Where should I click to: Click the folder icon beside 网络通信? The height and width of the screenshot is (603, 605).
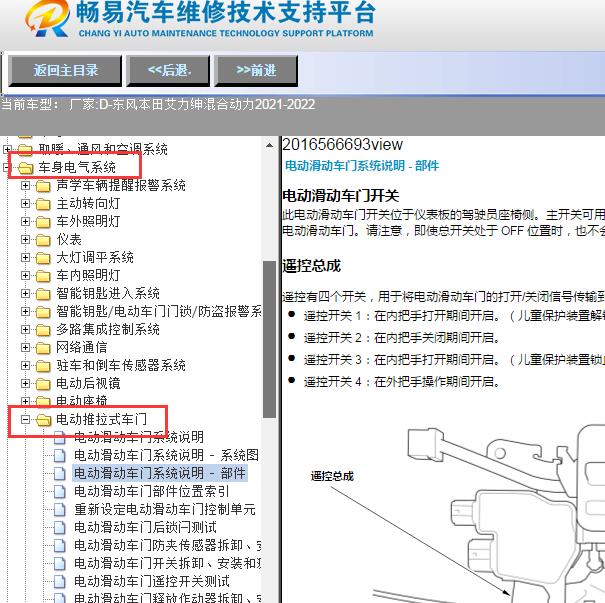click(43, 348)
